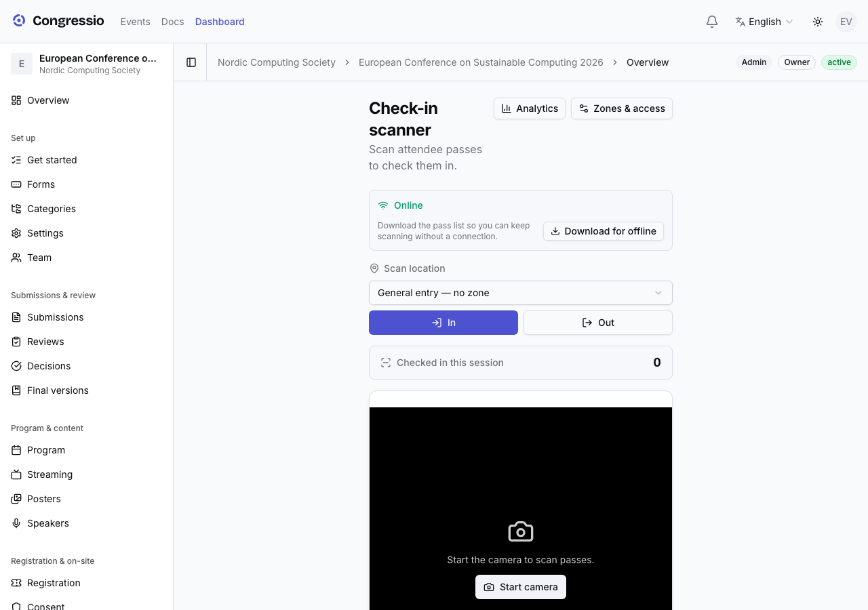Open Zones & access
Screen dimensions: 868x610
(622, 108)
